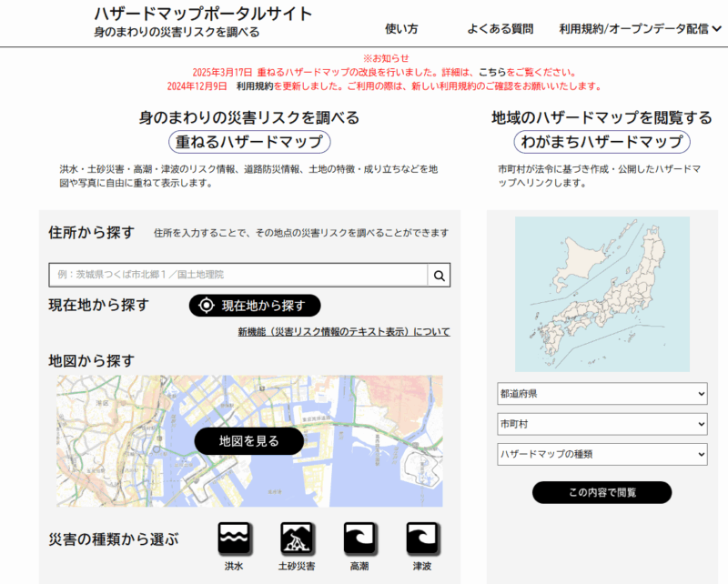728x584 pixels.
Task: Follow the こちら details link in notice
Action: 494,72
